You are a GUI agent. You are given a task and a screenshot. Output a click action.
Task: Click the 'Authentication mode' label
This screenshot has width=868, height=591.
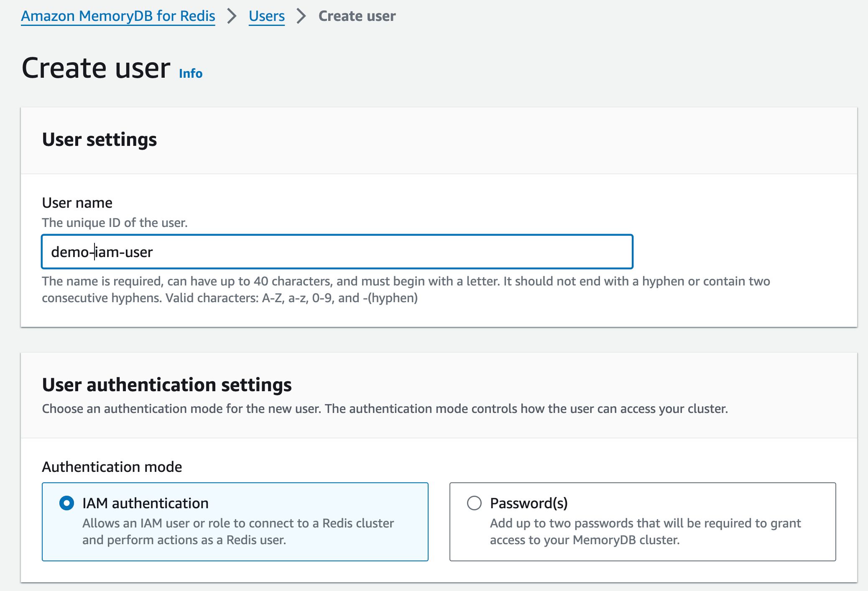pos(112,466)
